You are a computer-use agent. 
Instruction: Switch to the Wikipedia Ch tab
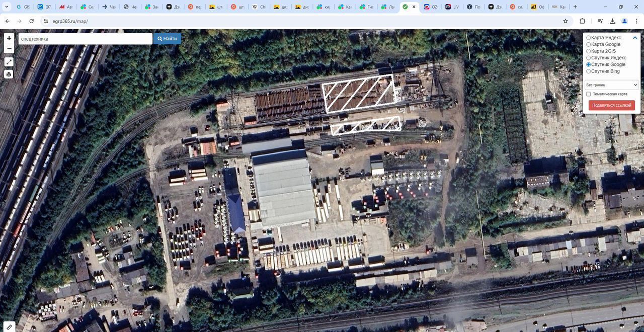[259, 7]
